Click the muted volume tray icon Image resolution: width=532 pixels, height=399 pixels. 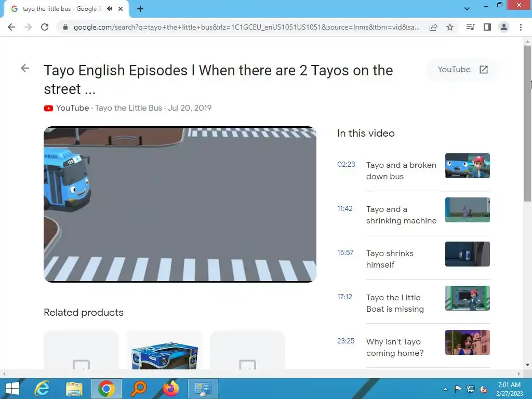[x=483, y=389]
